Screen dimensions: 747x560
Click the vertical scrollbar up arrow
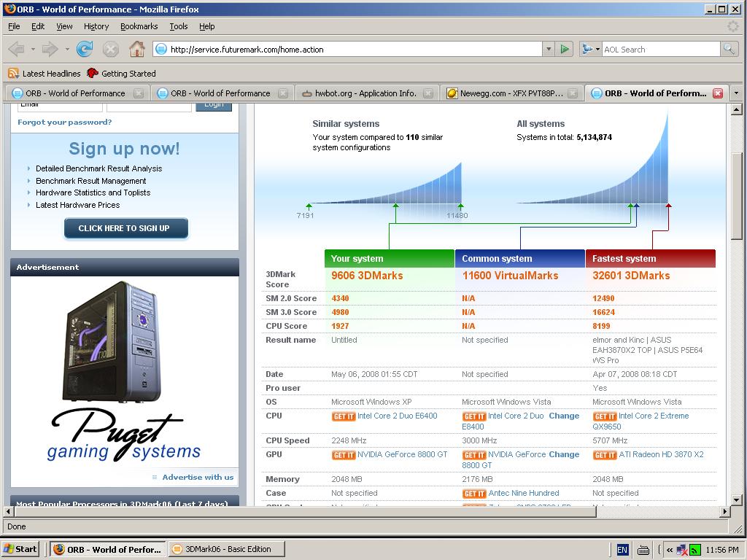pyautogui.click(x=737, y=110)
